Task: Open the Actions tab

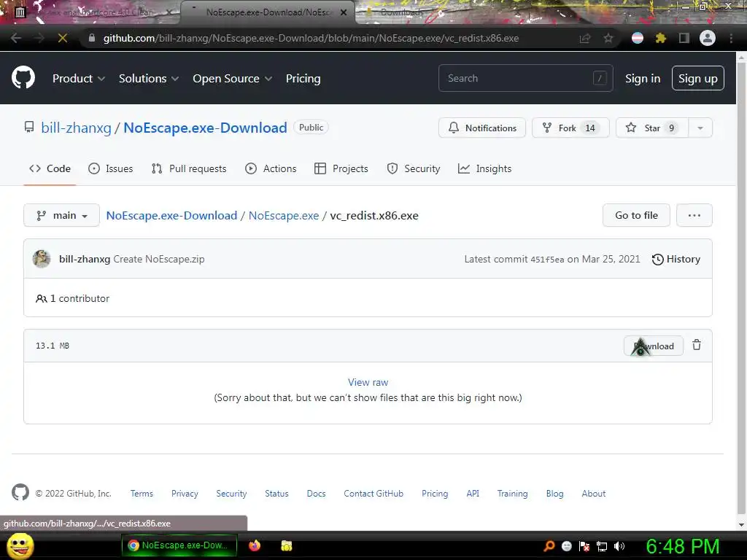Action: (x=271, y=168)
